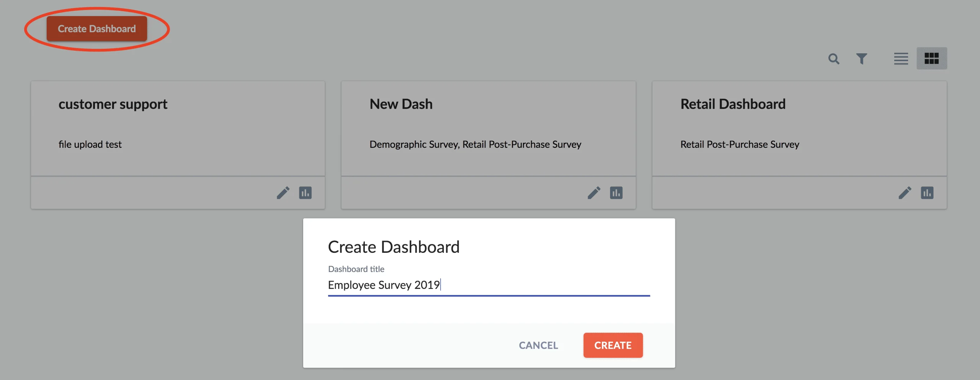Edit the Retail Dashboard via pencil icon
Image resolution: width=980 pixels, height=380 pixels.
pos(905,193)
